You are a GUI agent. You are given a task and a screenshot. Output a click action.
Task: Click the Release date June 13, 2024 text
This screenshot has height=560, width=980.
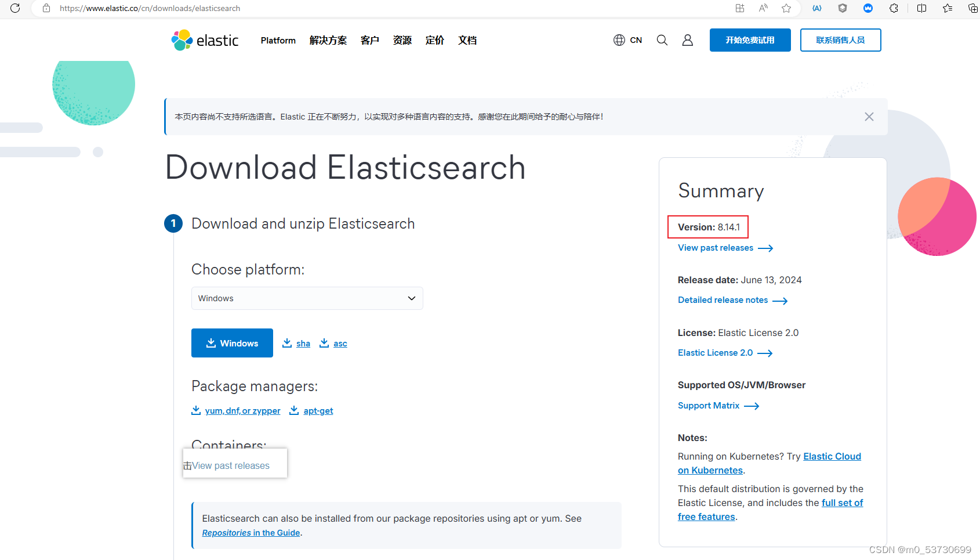[x=740, y=280]
